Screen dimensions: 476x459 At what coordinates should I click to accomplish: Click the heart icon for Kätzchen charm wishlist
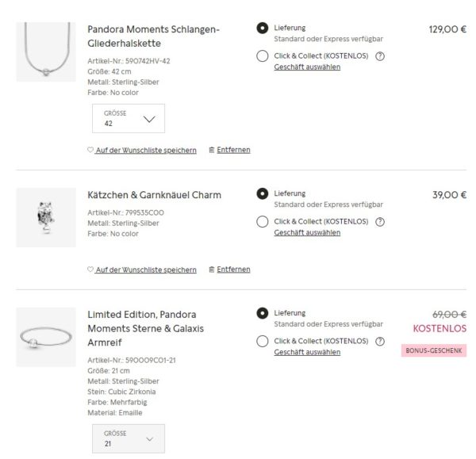click(x=90, y=270)
